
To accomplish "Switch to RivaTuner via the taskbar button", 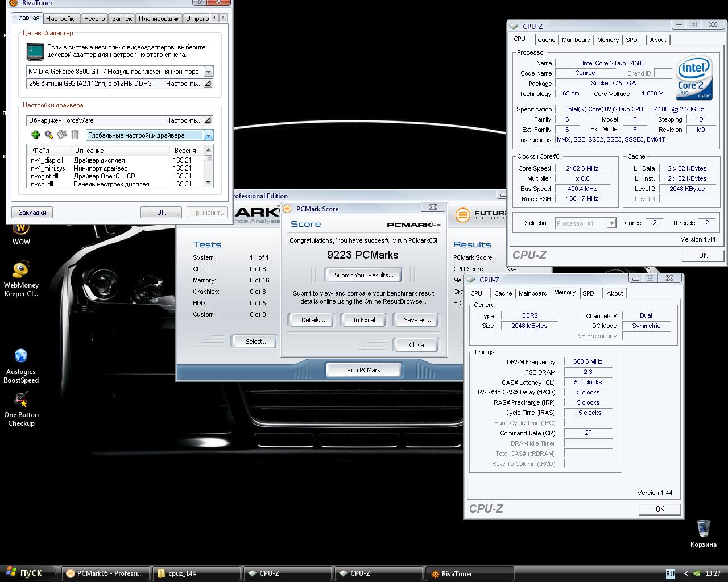I will click(470, 573).
